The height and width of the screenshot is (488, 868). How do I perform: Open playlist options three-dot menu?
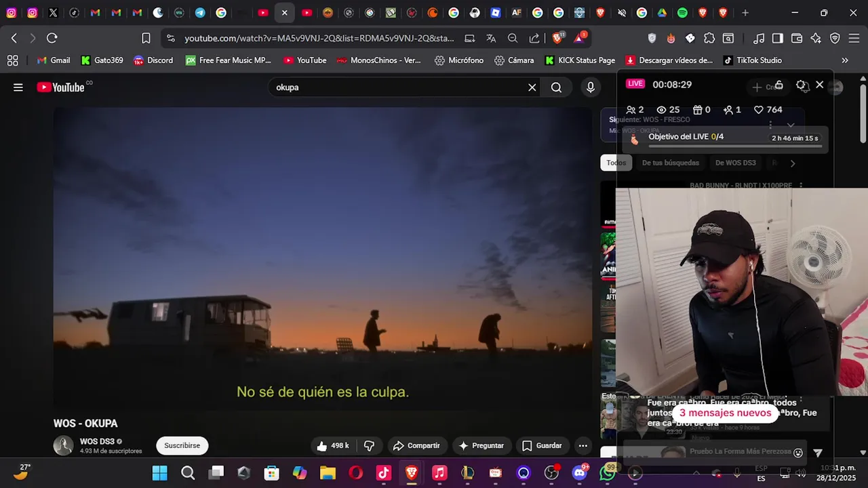coord(770,125)
